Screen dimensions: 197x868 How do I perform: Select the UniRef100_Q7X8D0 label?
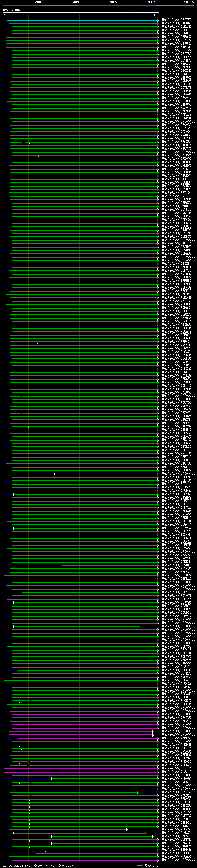(176, 132)
